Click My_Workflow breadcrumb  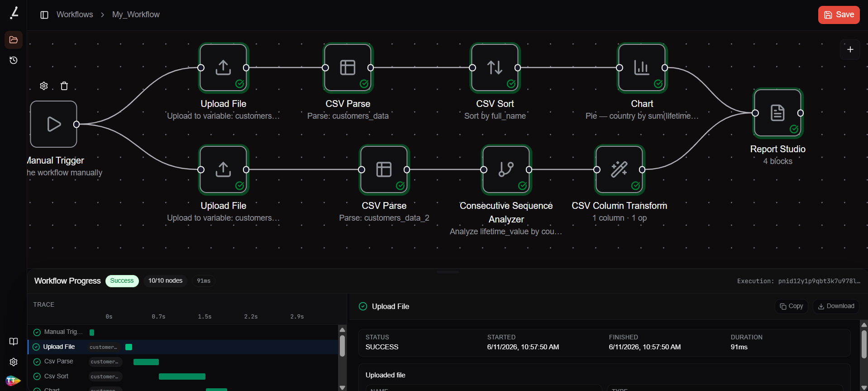pos(136,14)
